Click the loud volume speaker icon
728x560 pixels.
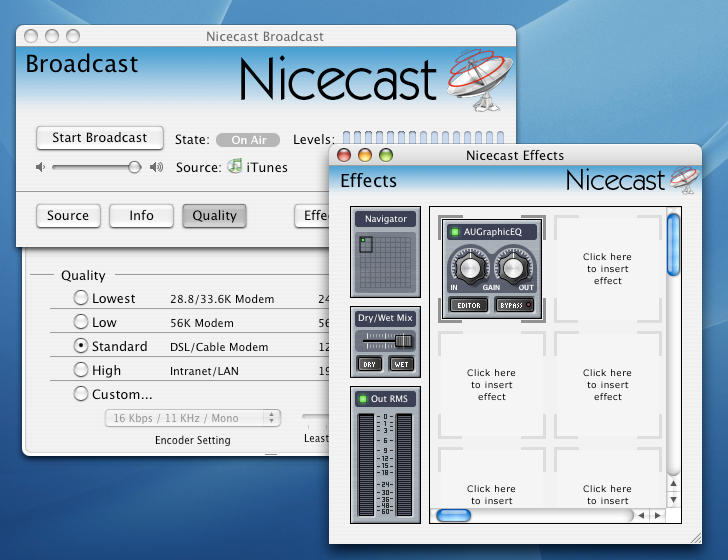click(x=156, y=167)
